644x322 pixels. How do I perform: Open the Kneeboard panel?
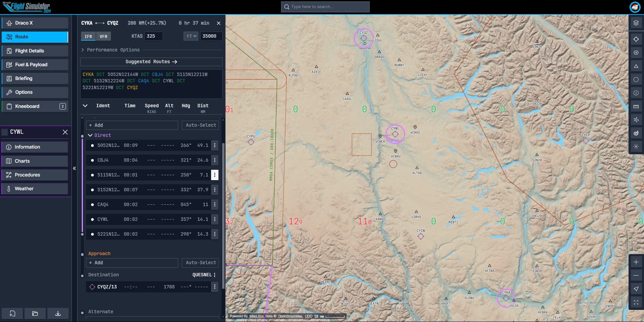click(x=35, y=106)
